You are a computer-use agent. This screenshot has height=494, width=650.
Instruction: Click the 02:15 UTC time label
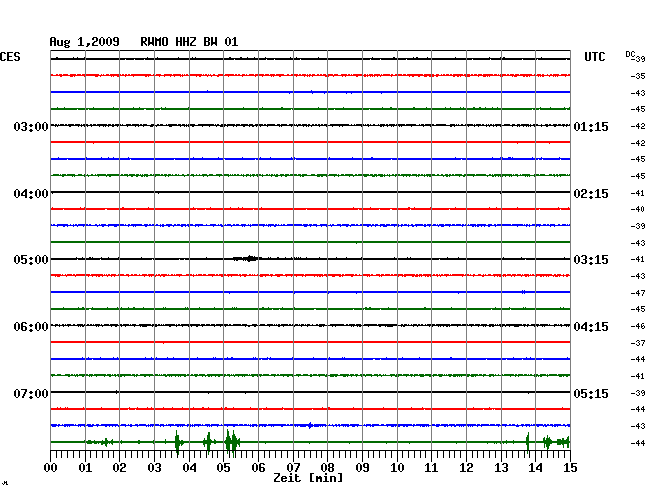pos(591,194)
